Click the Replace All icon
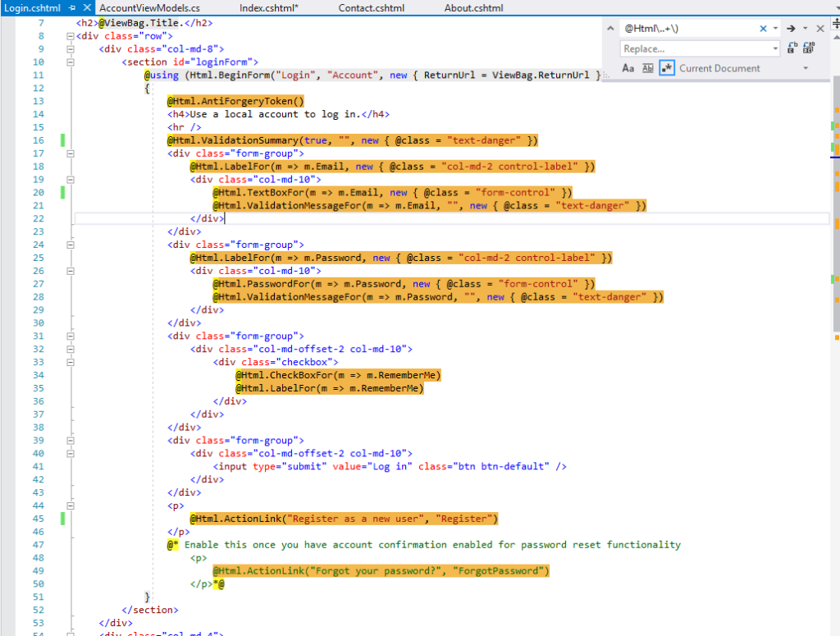The height and width of the screenshot is (636, 840). click(808, 48)
